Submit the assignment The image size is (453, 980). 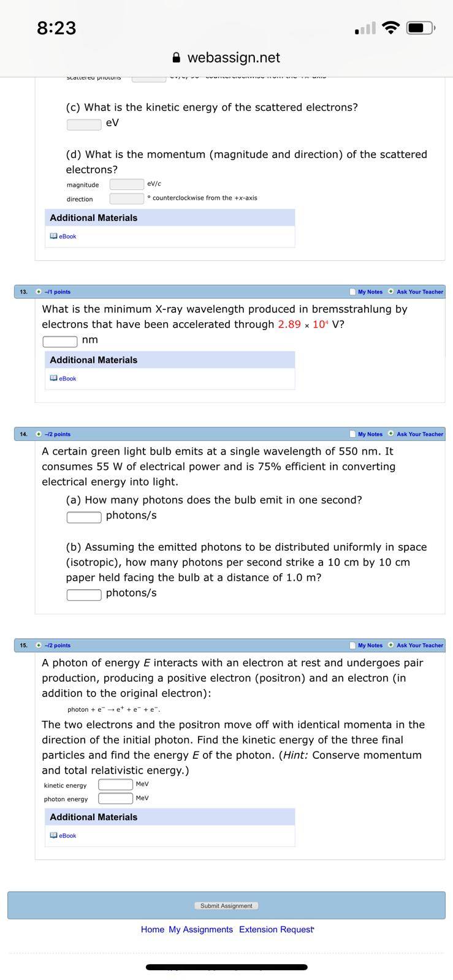[x=226, y=906]
